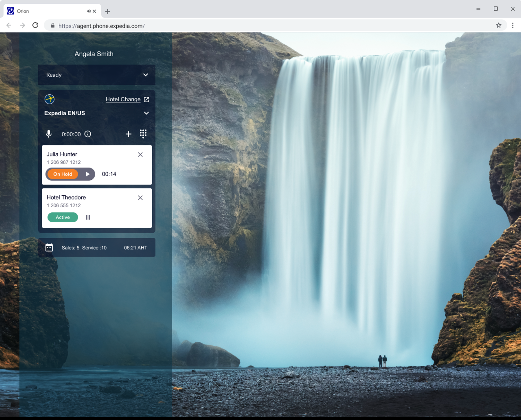521x420 pixels.
Task: Open the browser three-dot menu
Action: pos(513,25)
